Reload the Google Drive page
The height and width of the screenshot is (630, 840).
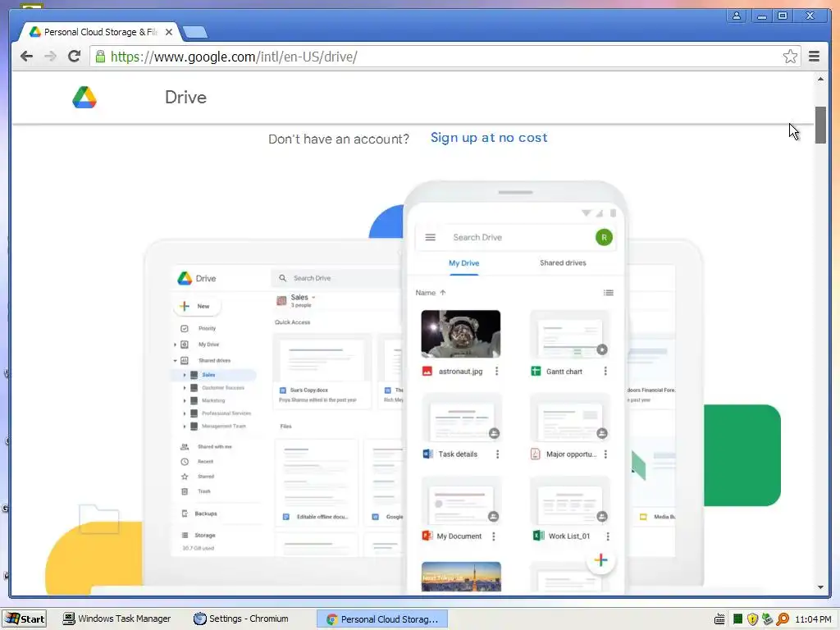pyautogui.click(x=75, y=57)
